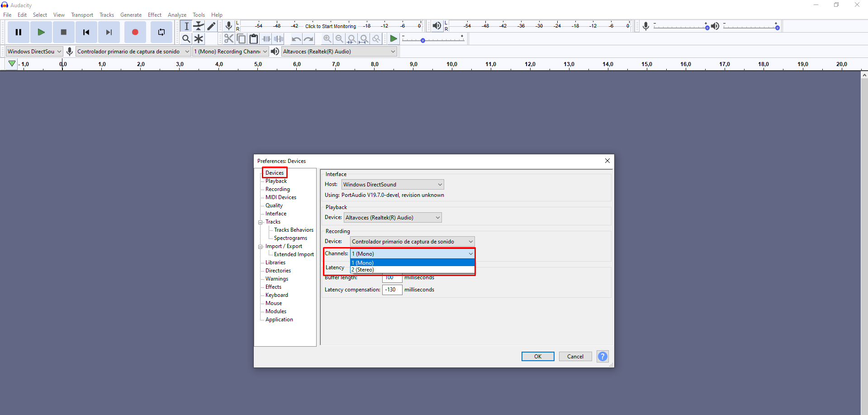Select Quality preferences category
This screenshot has height=415, width=868.
coord(274,205)
